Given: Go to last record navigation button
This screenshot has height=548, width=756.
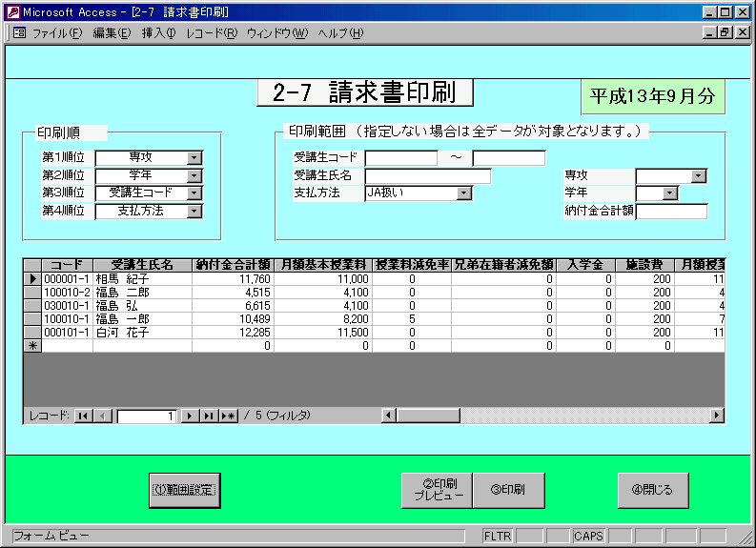Looking at the screenshot, I should tap(209, 416).
